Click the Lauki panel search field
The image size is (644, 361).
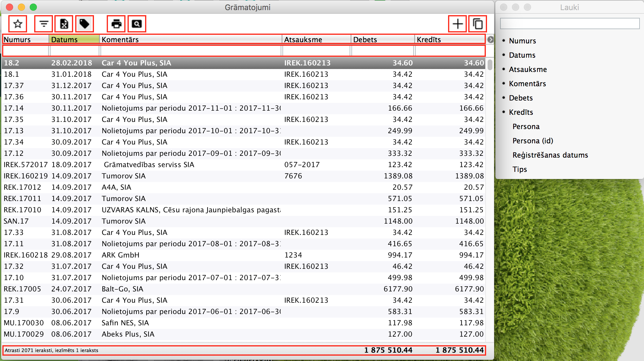click(569, 23)
